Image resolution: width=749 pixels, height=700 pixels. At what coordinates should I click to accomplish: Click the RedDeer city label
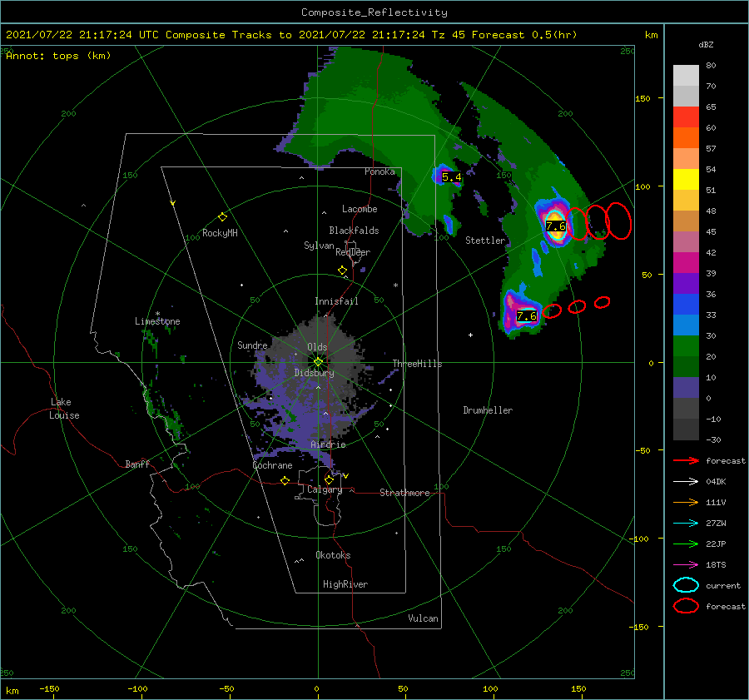(x=353, y=252)
